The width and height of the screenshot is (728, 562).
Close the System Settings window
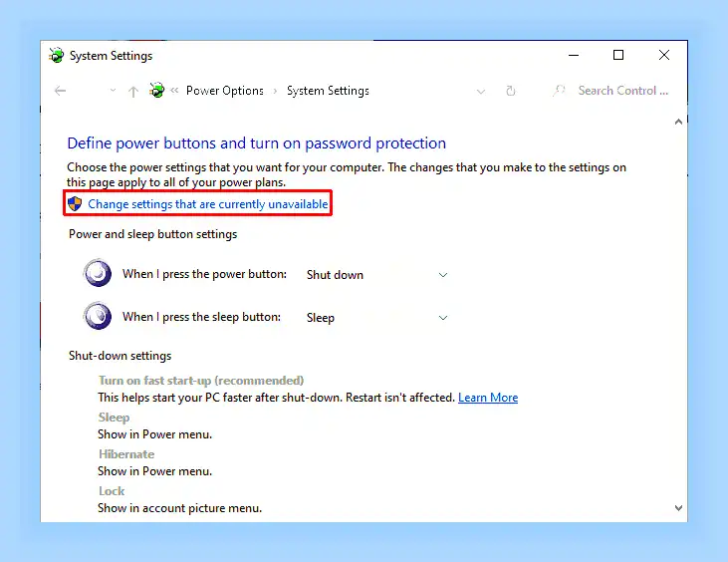[664, 55]
